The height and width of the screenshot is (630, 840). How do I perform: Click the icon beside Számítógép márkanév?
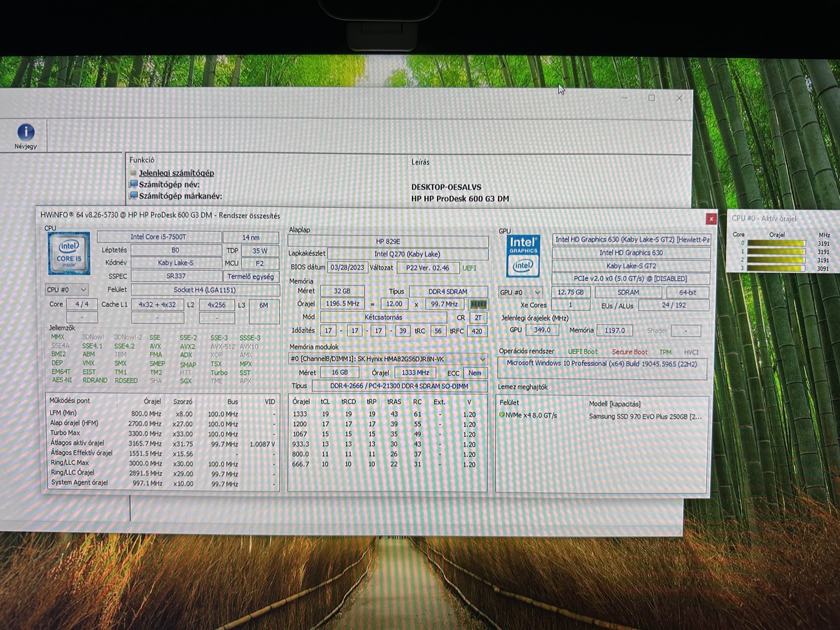coord(134,195)
